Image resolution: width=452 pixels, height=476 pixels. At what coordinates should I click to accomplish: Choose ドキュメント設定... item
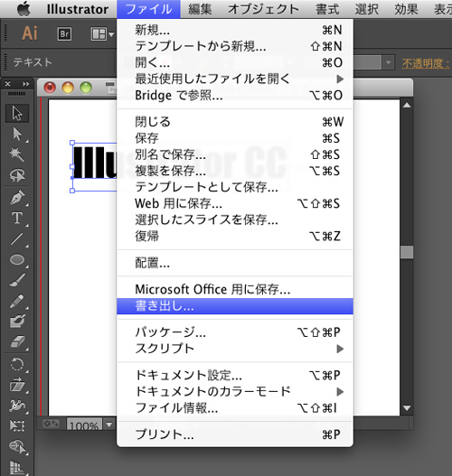[235, 376]
